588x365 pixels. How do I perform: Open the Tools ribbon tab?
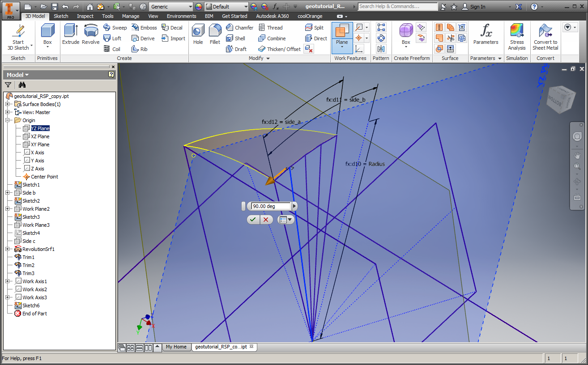(108, 16)
